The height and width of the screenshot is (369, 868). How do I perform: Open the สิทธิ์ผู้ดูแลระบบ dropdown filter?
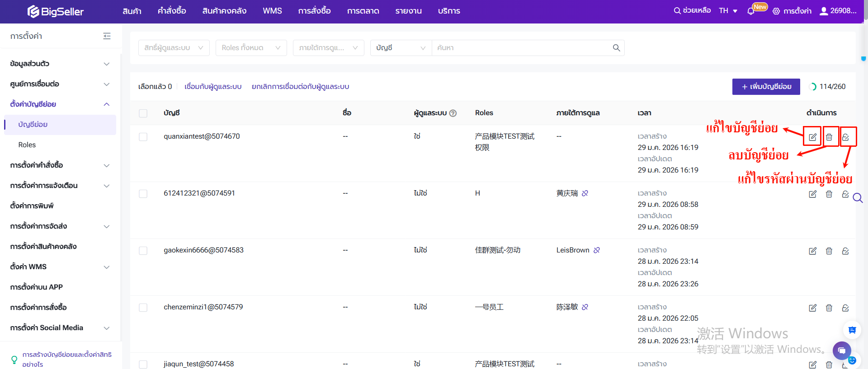[x=174, y=48]
